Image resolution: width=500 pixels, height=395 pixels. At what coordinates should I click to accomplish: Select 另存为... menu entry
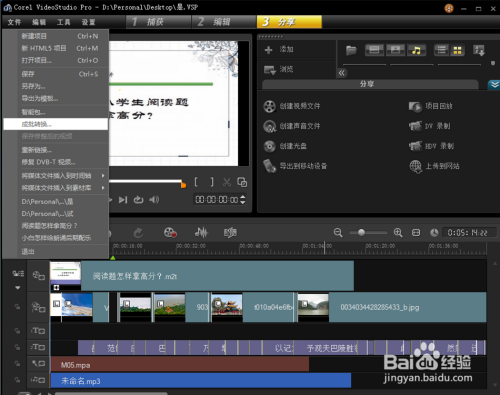click(x=56, y=86)
